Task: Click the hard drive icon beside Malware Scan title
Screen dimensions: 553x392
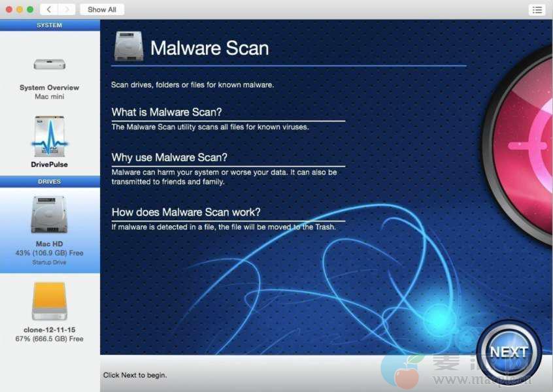Action: coord(129,46)
